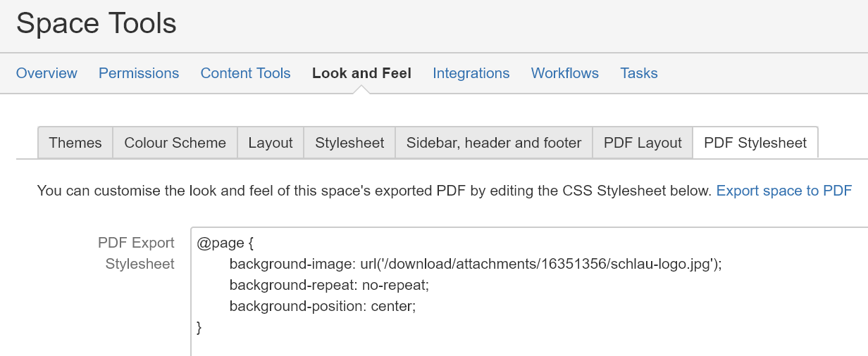Open the Overview section
The width and height of the screenshot is (868, 356).
[46, 73]
